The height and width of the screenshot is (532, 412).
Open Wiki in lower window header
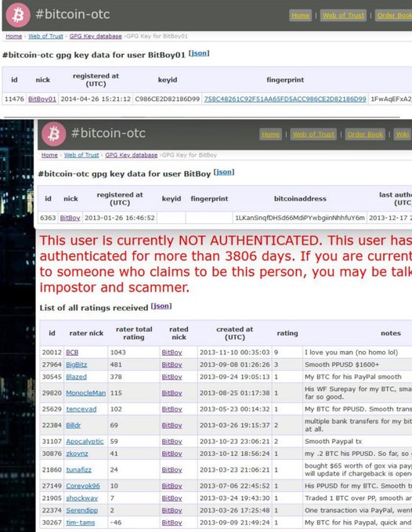pos(403,134)
